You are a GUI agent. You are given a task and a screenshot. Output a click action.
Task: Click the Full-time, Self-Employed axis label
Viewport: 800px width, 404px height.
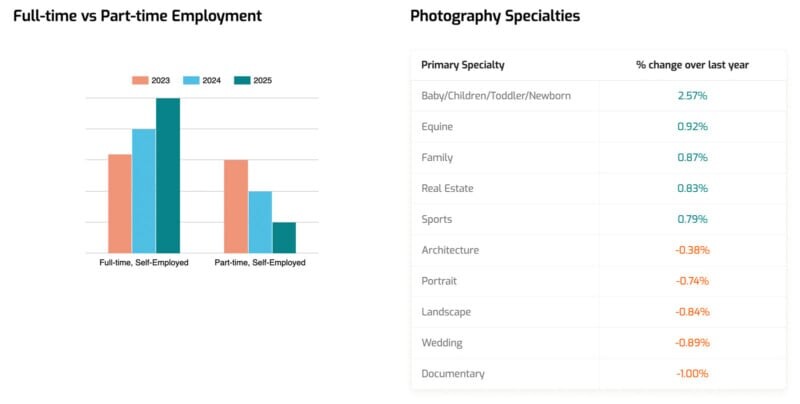[x=144, y=263]
